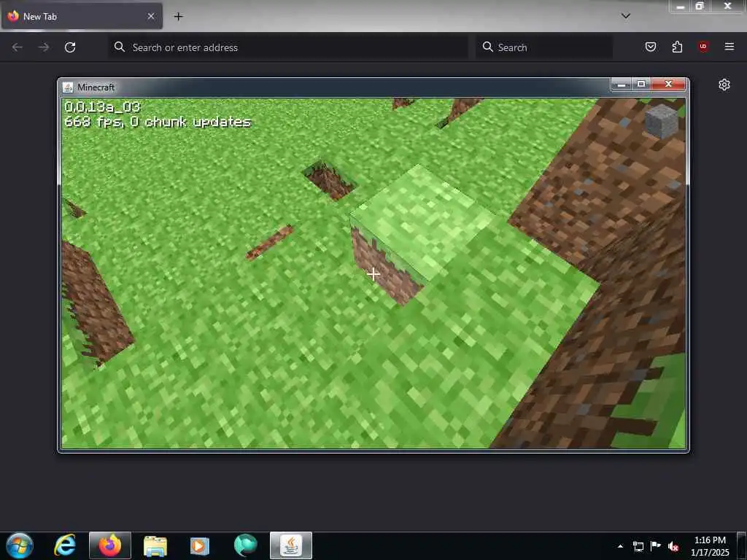The width and height of the screenshot is (747, 560).
Task: Open a new tab with plus button
Action: [178, 17]
